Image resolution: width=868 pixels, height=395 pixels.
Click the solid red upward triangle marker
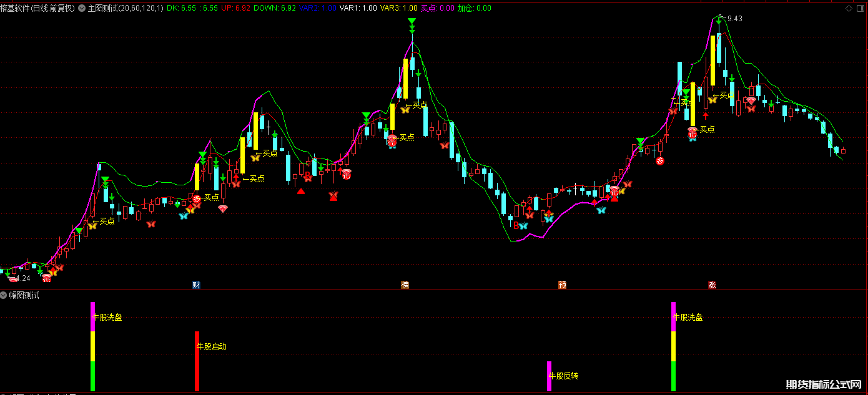(x=301, y=191)
